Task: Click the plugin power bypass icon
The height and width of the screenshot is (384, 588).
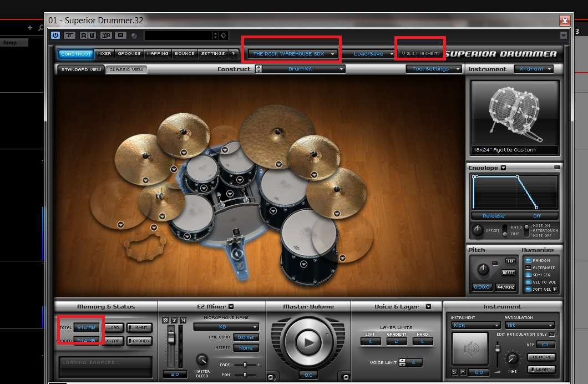Action: point(55,36)
